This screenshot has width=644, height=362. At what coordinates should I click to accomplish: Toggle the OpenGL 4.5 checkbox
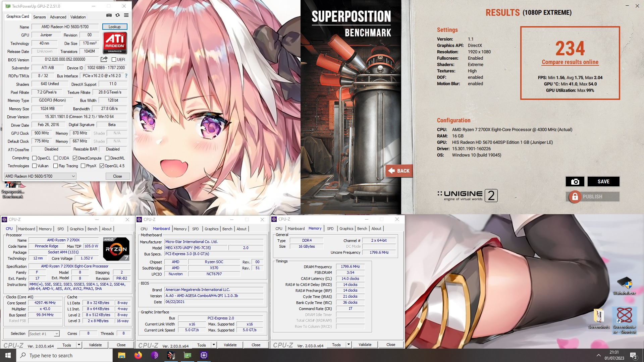tap(102, 166)
